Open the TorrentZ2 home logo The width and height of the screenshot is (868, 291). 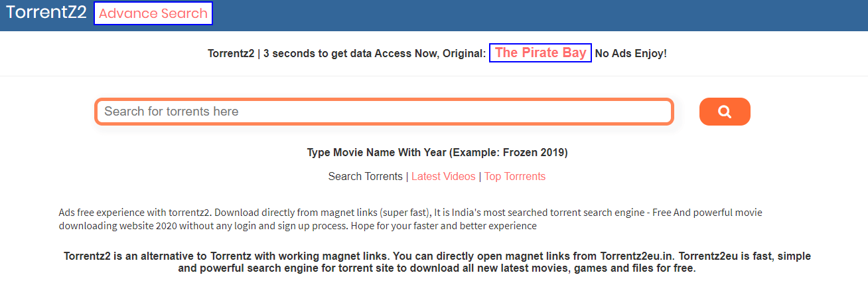[x=46, y=13]
